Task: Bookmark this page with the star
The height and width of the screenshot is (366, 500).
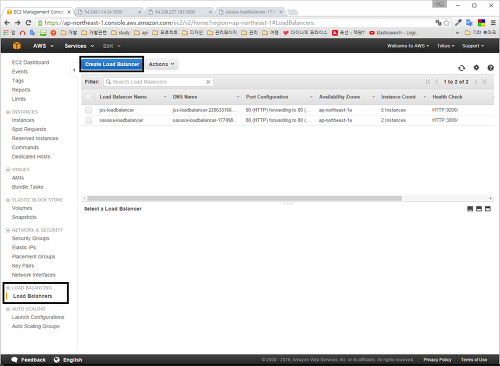Action: (x=447, y=23)
